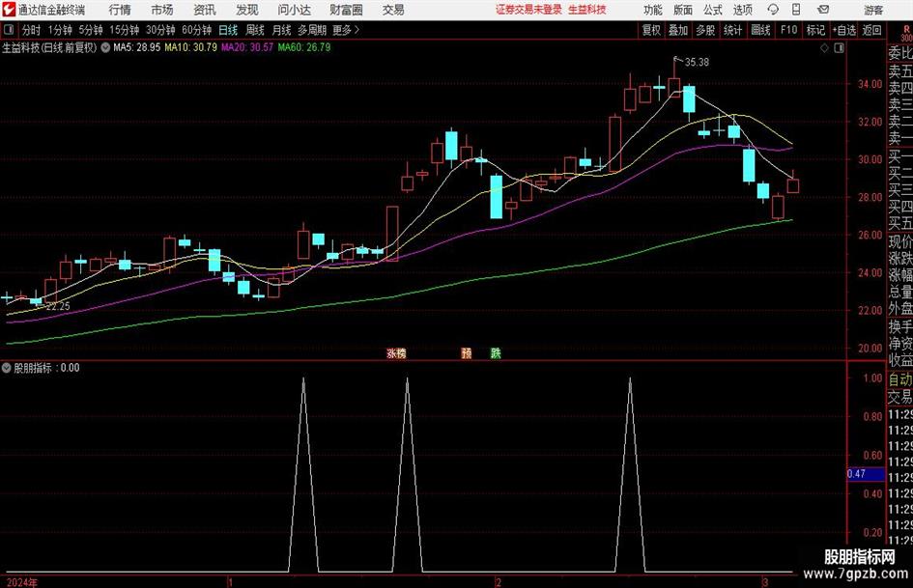Click the 证券交易未登录 login notice
The height and width of the screenshot is (588, 913).
528,10
